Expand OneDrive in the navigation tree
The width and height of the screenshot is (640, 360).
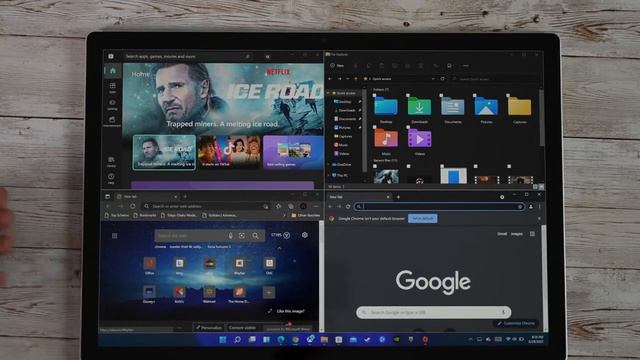329,164
